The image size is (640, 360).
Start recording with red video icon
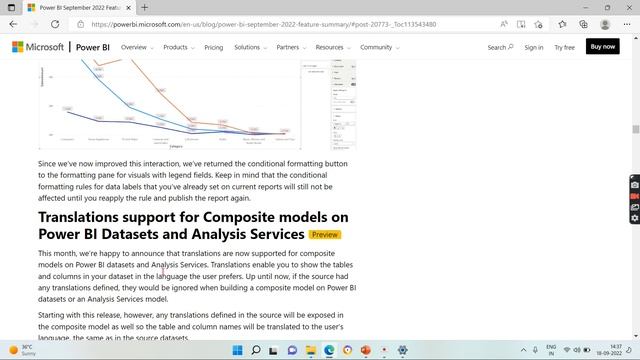tap(635, 196)
